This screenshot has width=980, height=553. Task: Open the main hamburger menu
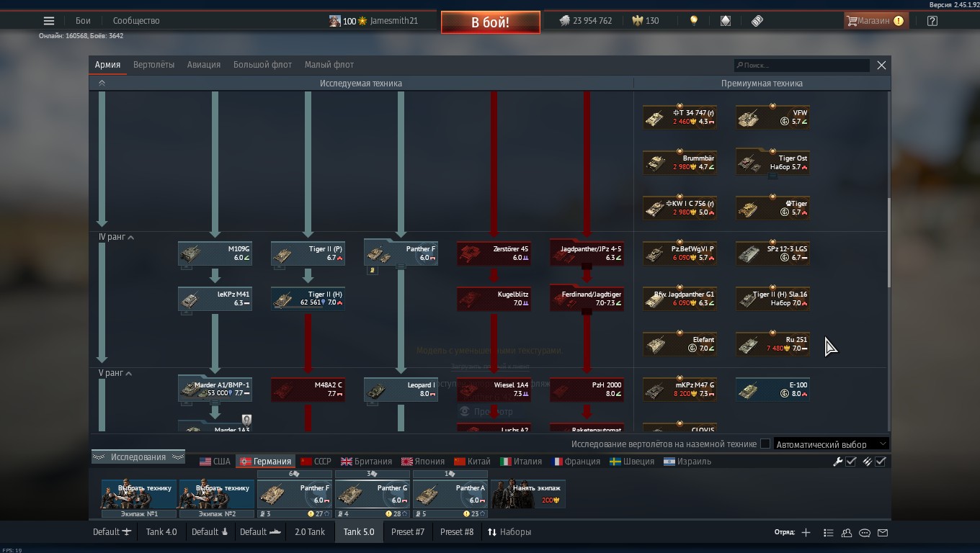[x=49, y=21]
